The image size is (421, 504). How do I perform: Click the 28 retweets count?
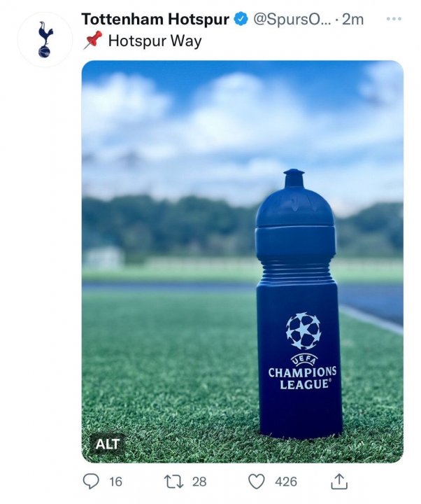199,482
